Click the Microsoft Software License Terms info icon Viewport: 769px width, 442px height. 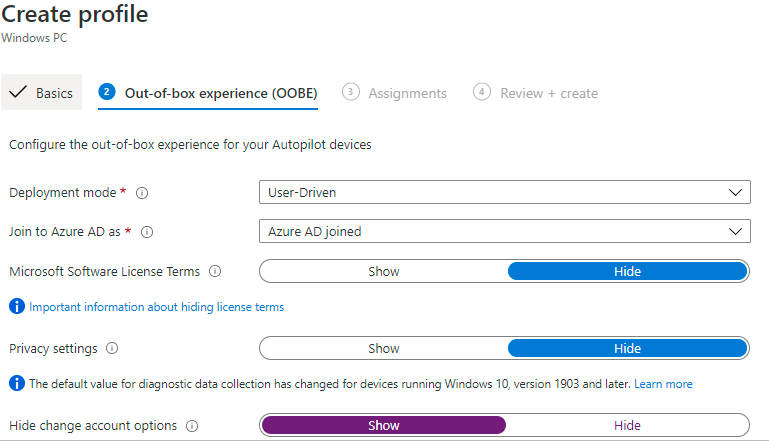pyautogui.click(x=215, y=271)
